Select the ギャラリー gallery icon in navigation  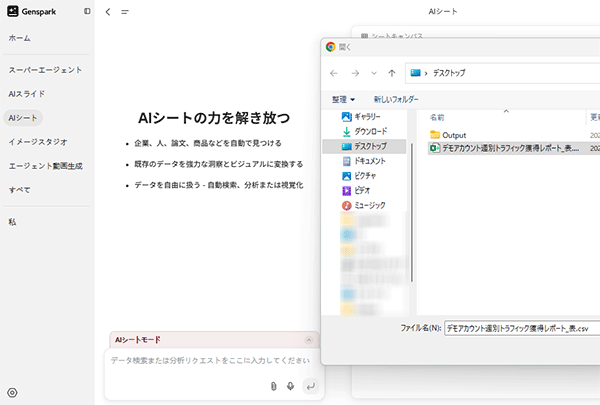[346, 117]
